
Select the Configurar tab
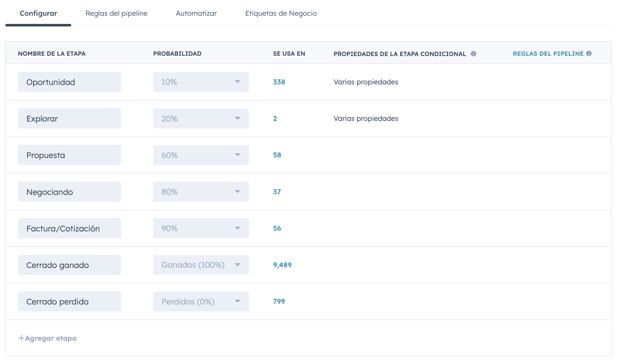pos(38,13)
